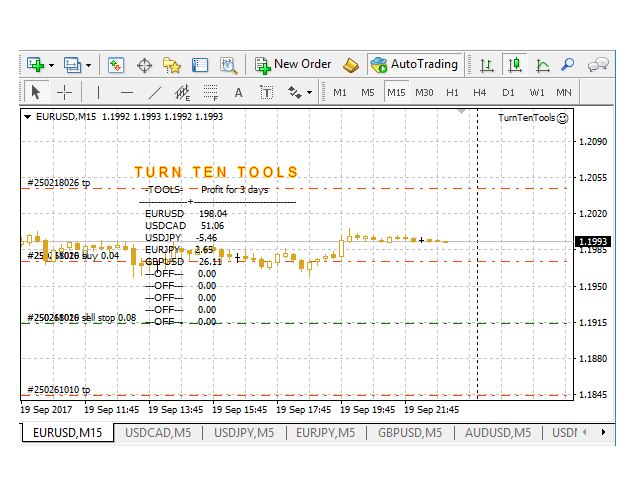Open the Data Window crosshair icon
The width and height of the screenshot is (640, 480).
pos(144,65)
